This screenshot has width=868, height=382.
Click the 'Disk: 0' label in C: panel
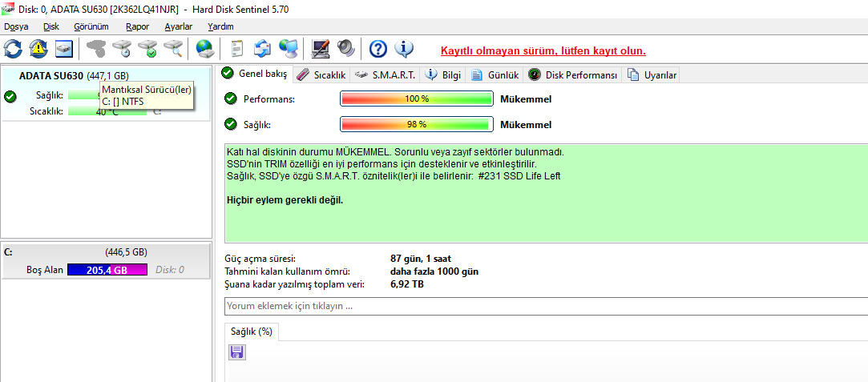point(169,270)
